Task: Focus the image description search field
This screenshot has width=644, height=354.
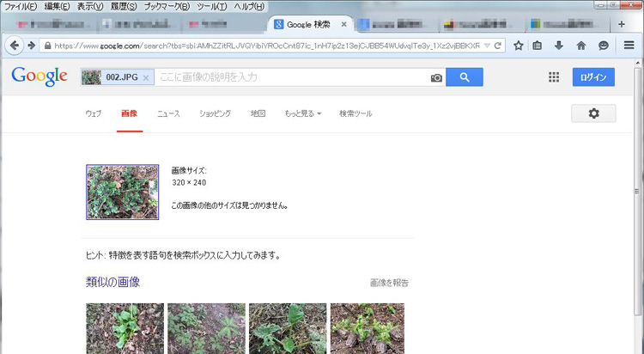Action: (x=292, y=77)
